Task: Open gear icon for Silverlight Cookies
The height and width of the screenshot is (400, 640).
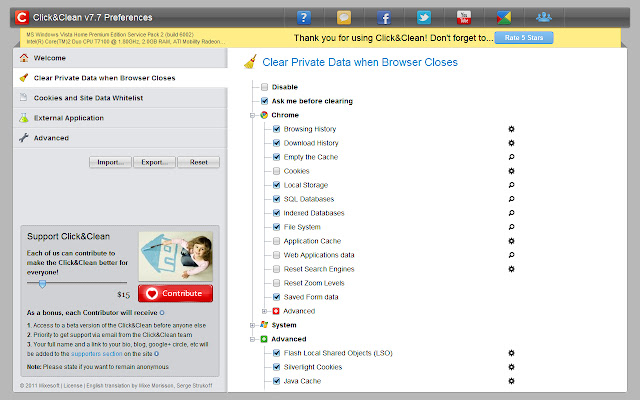Action: point(511,367)
